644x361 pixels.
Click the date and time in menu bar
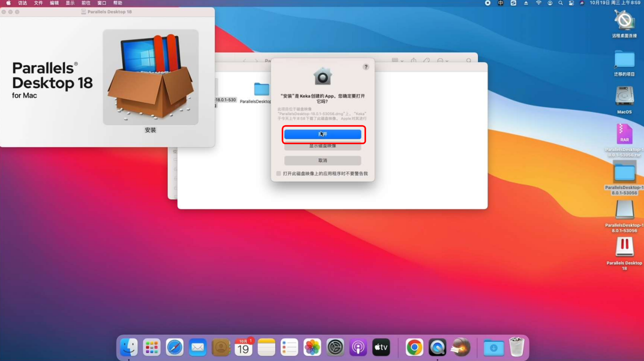(x=615, y=3)
